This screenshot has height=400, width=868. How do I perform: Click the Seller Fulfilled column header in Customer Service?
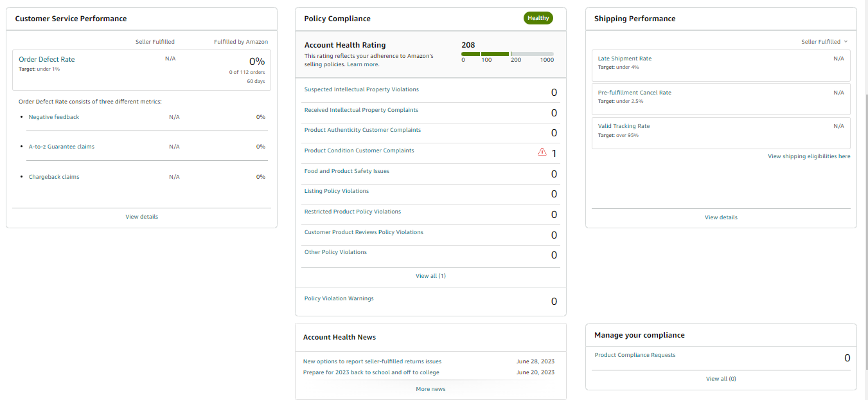coord(155,42)
